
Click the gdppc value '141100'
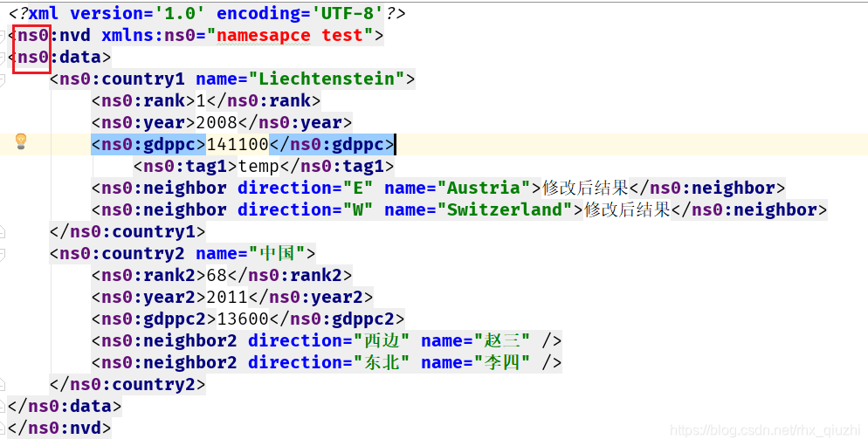click(x=238, y=145)
